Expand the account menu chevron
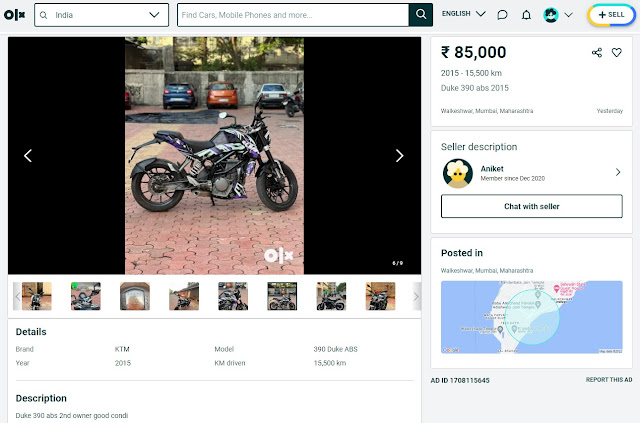Screen dimensions: 640x423 [x=569, y=15]
